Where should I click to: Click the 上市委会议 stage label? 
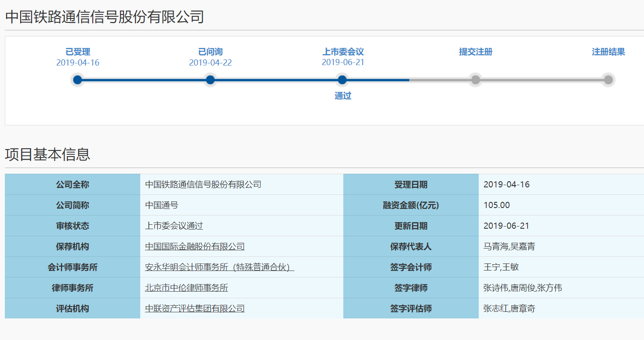tap(343, 52)
